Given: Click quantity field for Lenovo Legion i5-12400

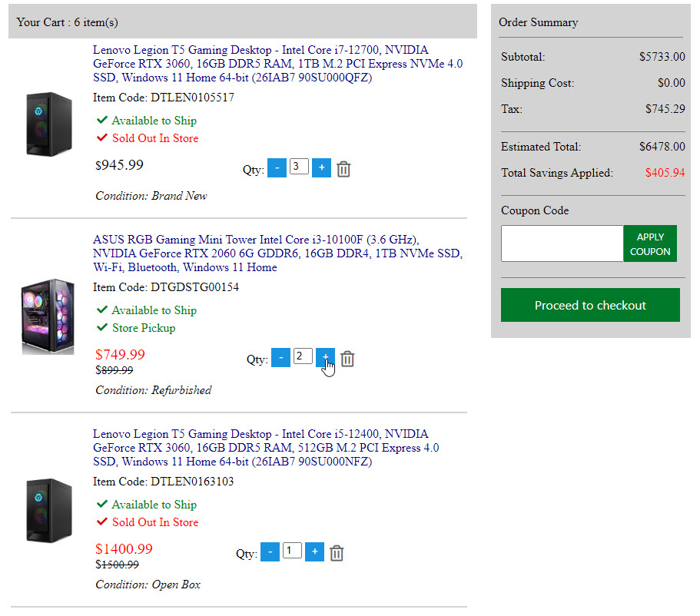Looking at the screenshot, I should [x=292, y=551].
